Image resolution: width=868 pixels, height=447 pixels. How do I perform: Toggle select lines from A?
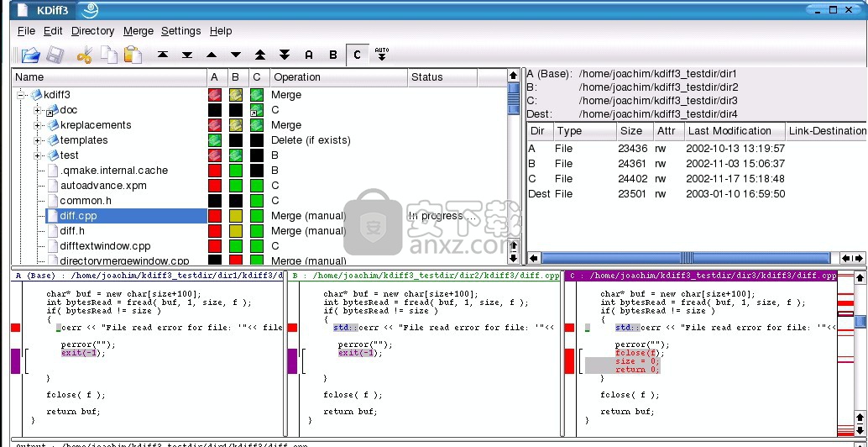click(x=309, y=55)
